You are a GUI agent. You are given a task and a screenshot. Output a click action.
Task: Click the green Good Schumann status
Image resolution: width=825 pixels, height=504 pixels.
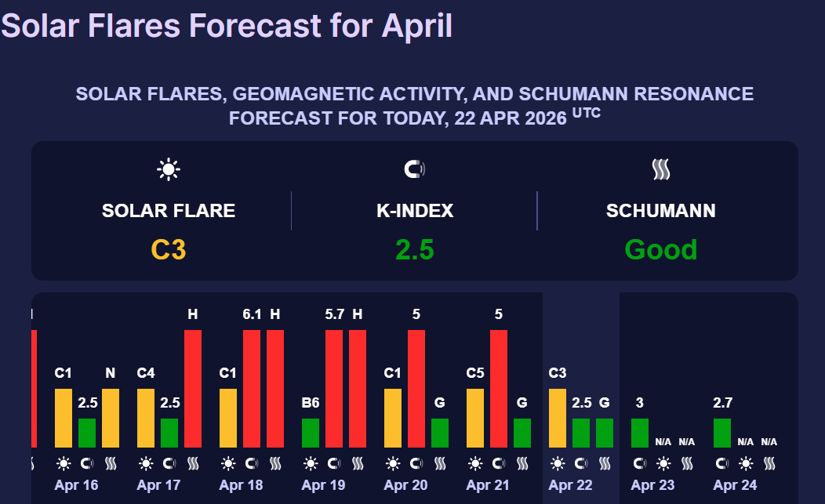[660, 250]
